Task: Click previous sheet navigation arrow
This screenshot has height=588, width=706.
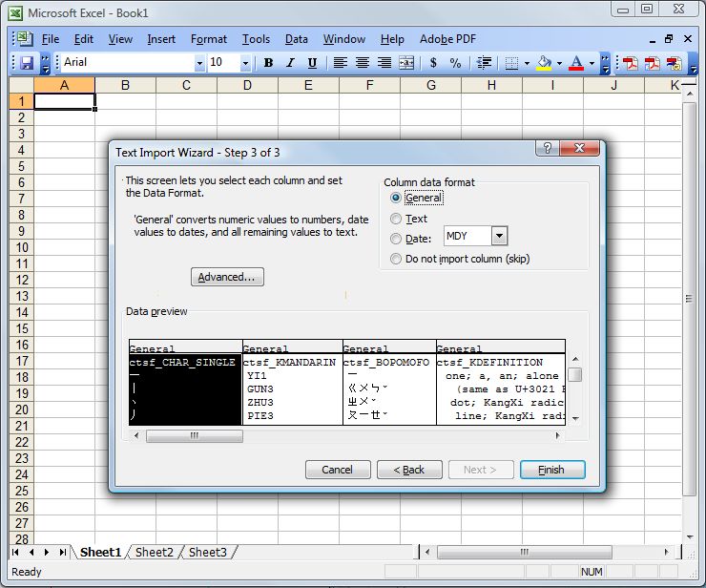Action: click(31, 552)
